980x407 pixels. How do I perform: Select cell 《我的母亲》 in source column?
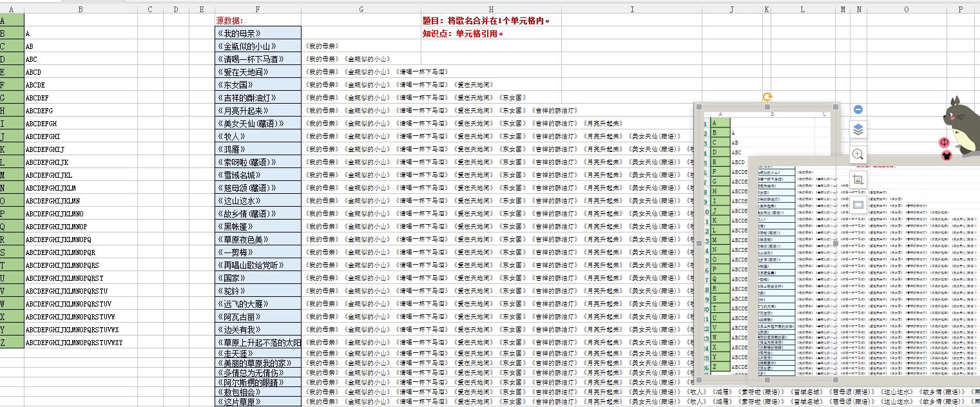coord(258,33)
